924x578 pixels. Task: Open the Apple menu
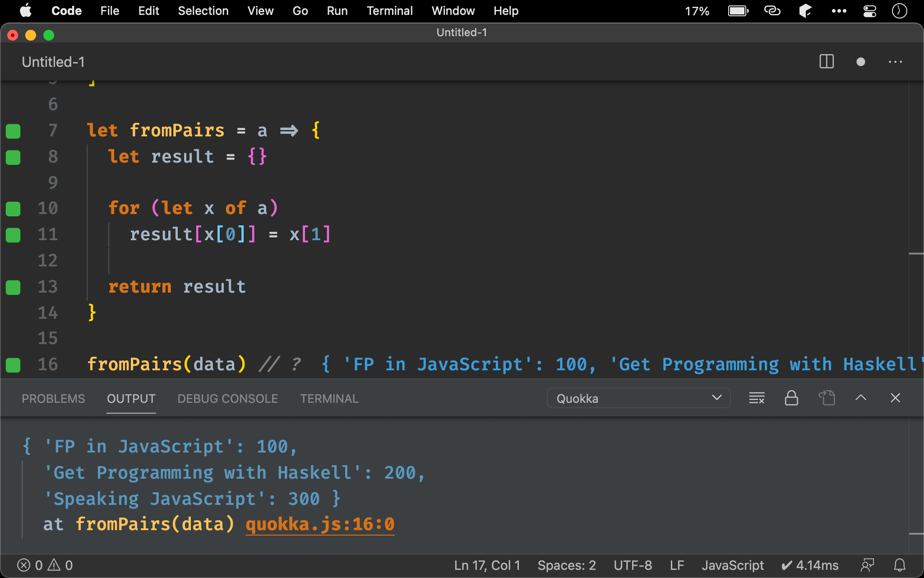coord(26,10)
